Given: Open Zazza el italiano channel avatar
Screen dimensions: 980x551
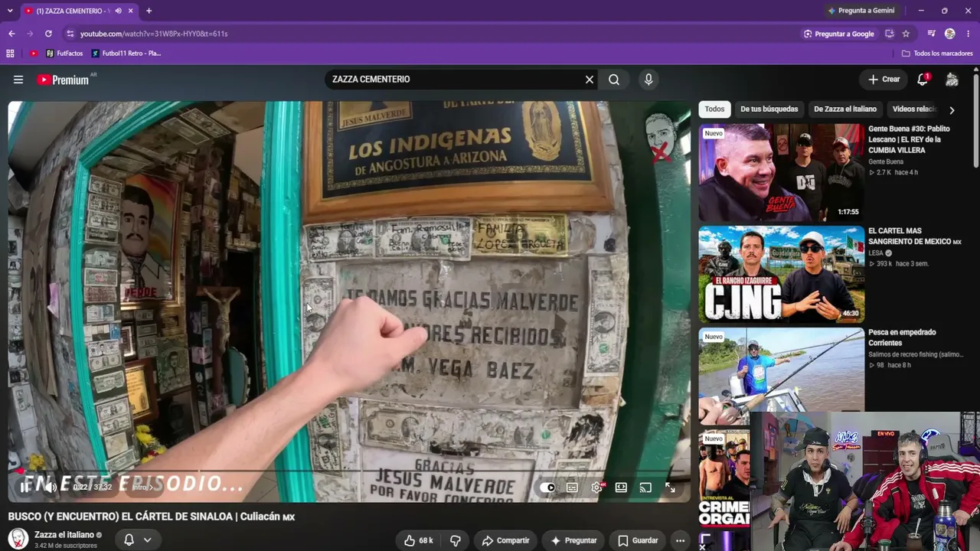Looking at the screenshot, I should tap(18, 539).
